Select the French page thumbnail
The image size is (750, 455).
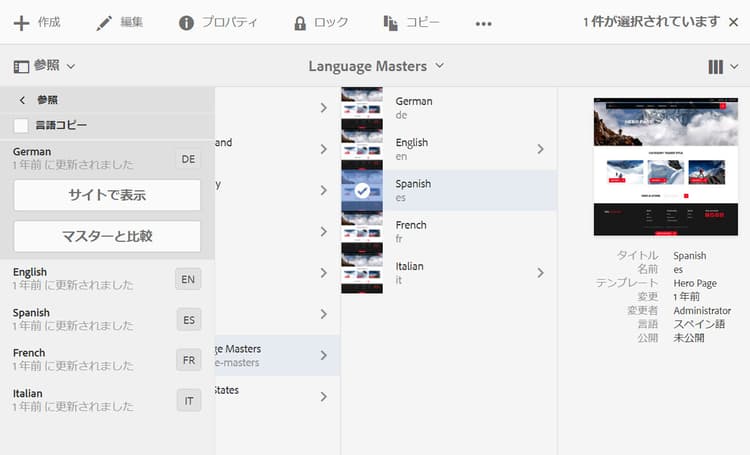(x=362, y=232)
